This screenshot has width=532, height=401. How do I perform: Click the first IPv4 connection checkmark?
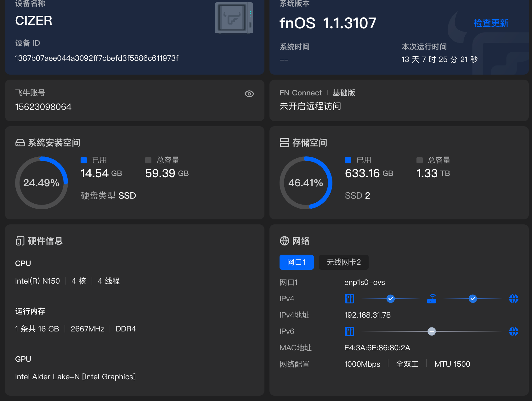click(391, 299)
